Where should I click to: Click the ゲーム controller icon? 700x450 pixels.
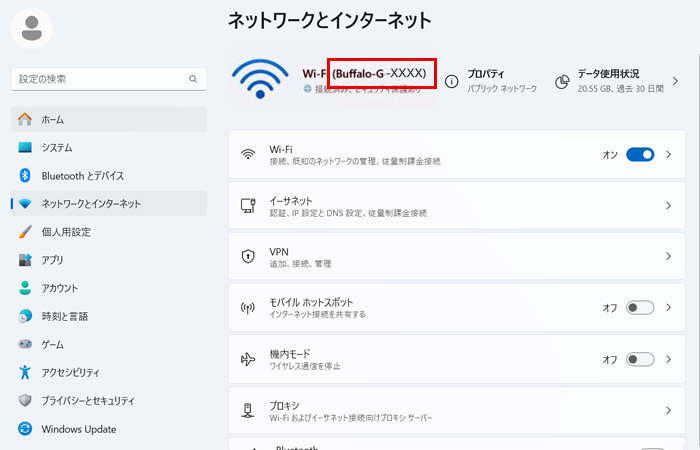tap(25, 344)
